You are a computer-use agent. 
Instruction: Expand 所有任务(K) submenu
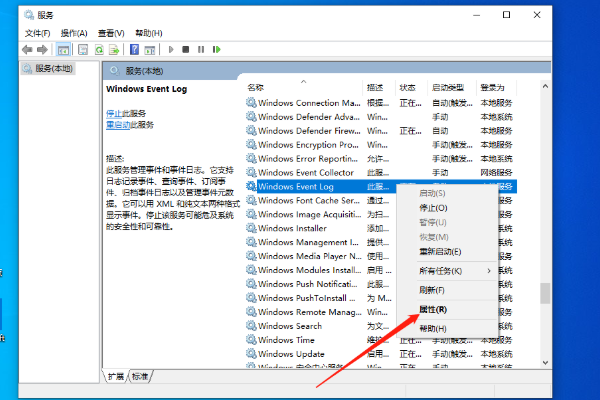pyautogui.click(x=448, y=271)
